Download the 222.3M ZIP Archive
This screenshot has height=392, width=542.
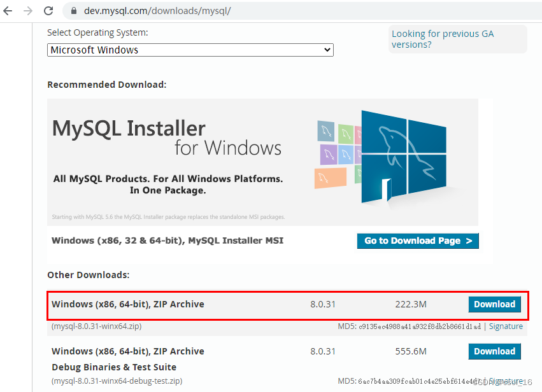(495, 304)
